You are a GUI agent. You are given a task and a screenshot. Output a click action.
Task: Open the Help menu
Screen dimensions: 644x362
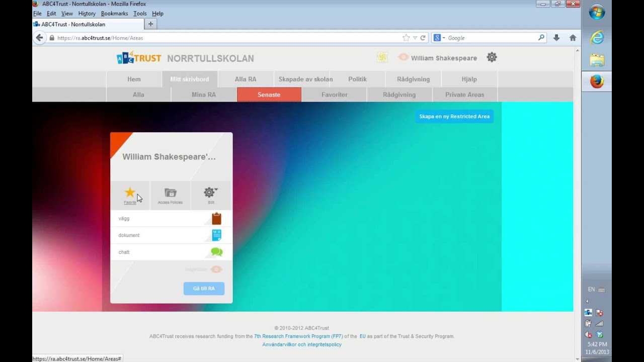pyautogui.click(x=157, y=14)
